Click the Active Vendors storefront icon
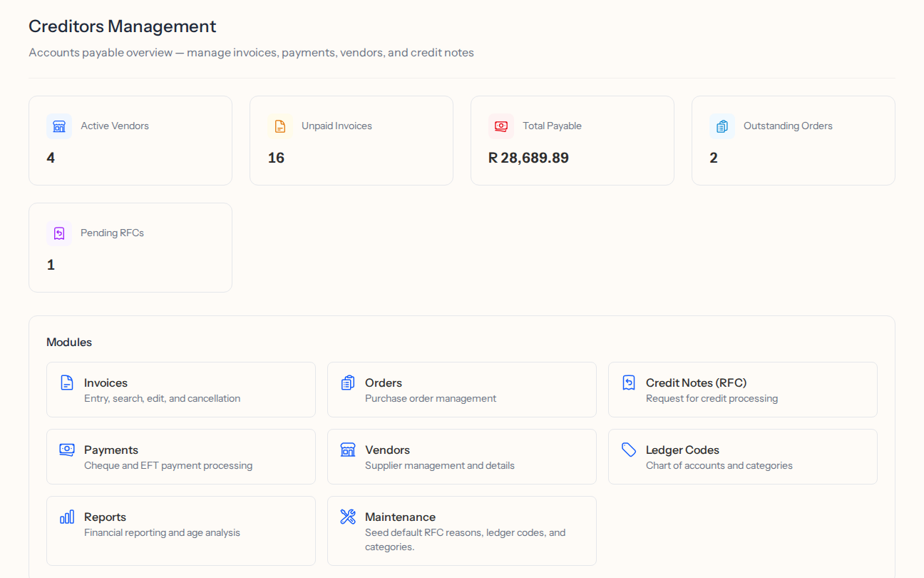Screen dimensions: 924x578 click(59, 126)
